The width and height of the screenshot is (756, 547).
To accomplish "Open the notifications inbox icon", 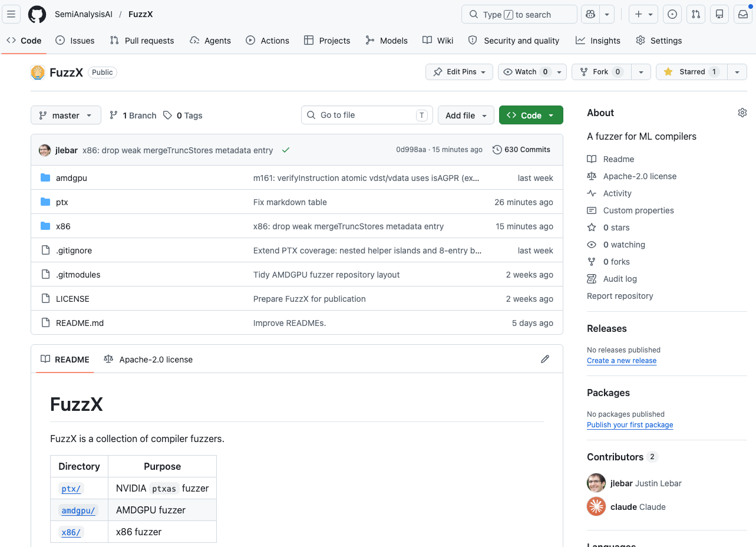I will point(743,14).
